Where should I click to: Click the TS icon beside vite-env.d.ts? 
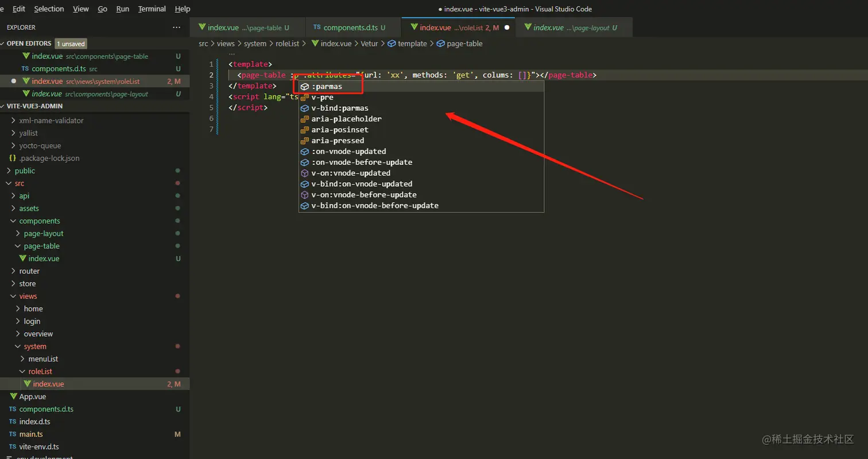pos(13,447)
